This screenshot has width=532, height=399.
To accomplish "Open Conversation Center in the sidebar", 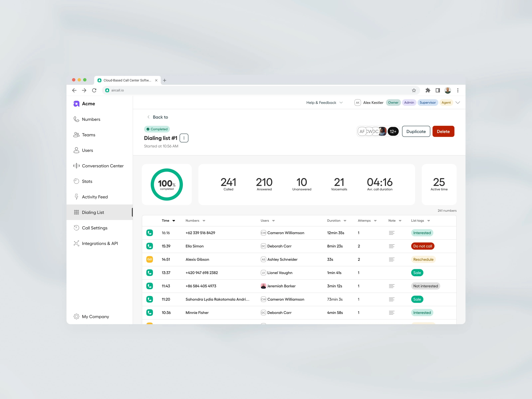I will (102, 166).
